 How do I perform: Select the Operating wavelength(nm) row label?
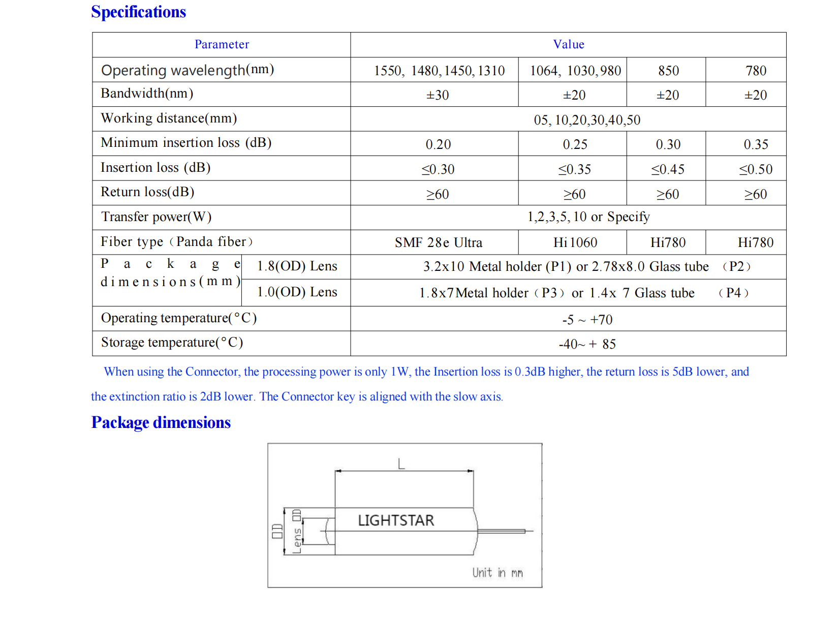click(x=188, y=70)
